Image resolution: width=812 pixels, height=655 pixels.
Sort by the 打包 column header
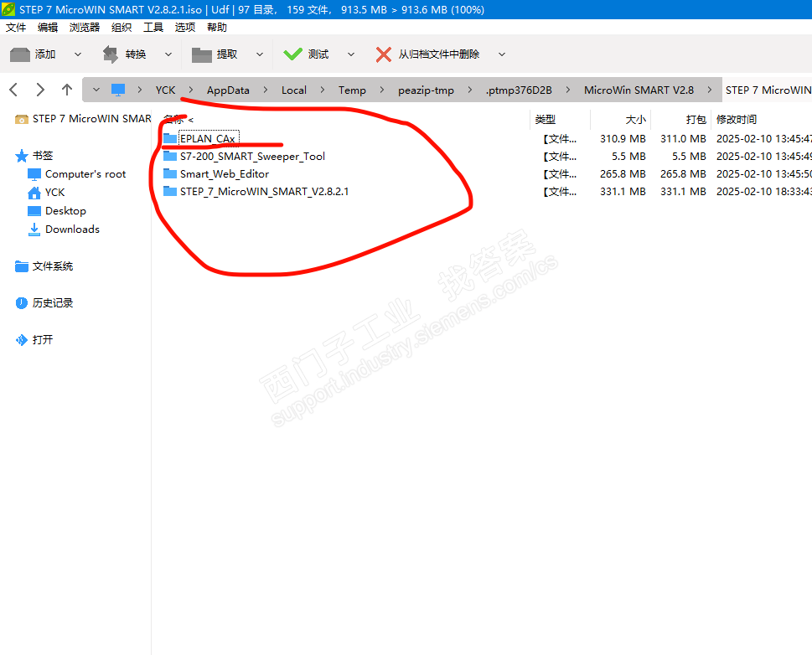click(696, 120)
